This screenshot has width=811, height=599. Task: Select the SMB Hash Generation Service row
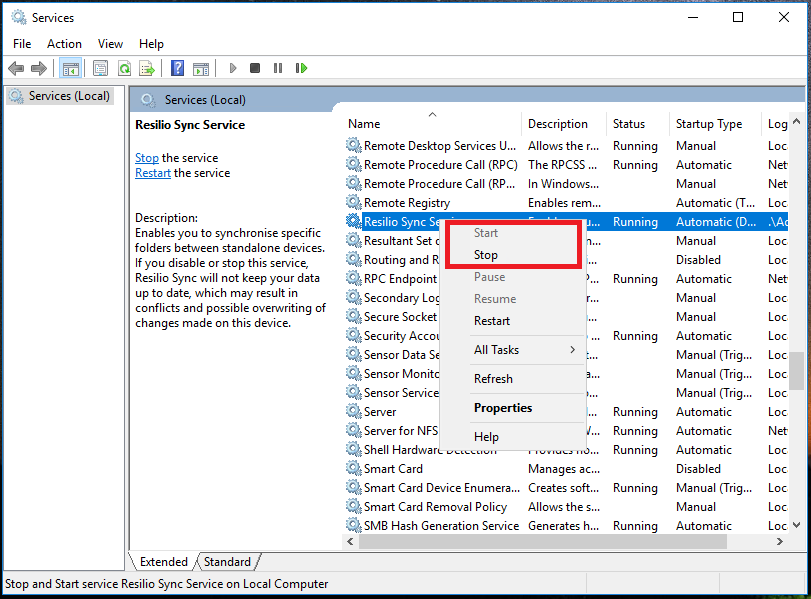(566, 526)
